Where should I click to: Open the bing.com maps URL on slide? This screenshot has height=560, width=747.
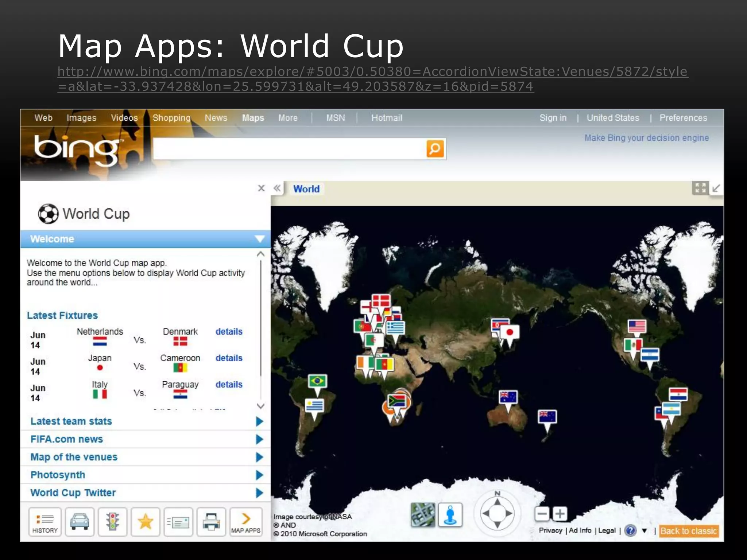tap(373, 79)
